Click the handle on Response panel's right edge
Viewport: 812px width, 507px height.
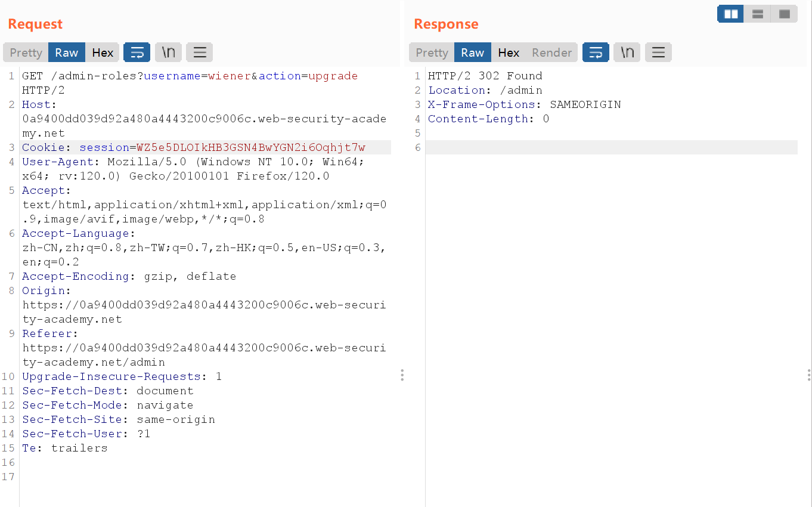point(808,375)
